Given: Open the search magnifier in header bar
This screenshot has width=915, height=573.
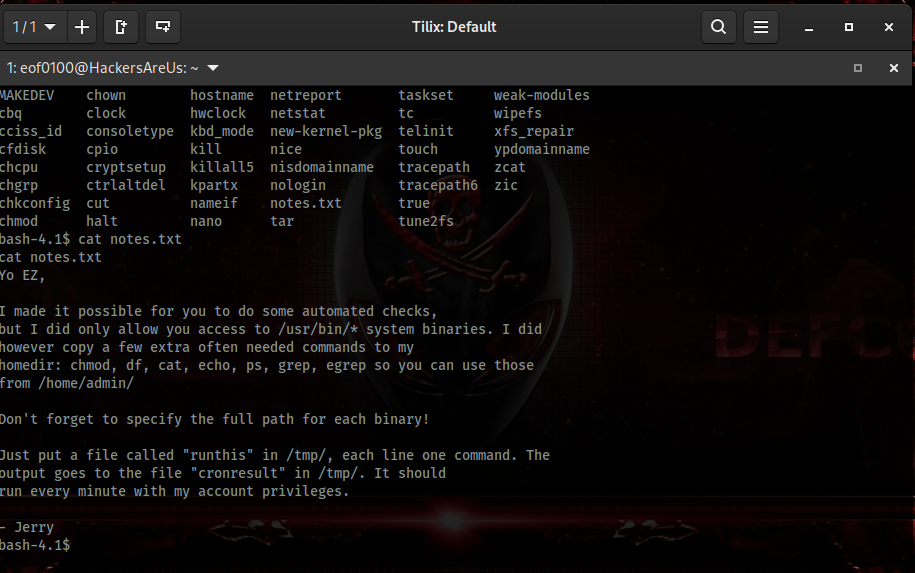Looking at the screenshot, I should tap(718, 27).
